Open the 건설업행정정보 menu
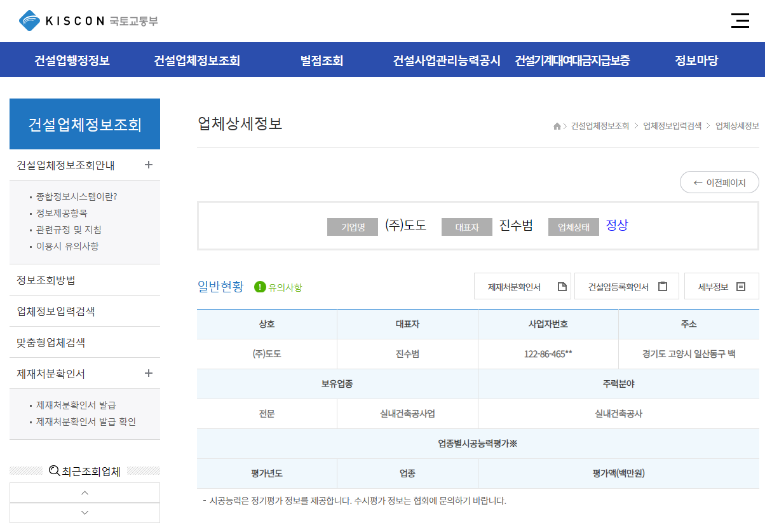This screenshot has height=532, width=765. click(72, 60)
